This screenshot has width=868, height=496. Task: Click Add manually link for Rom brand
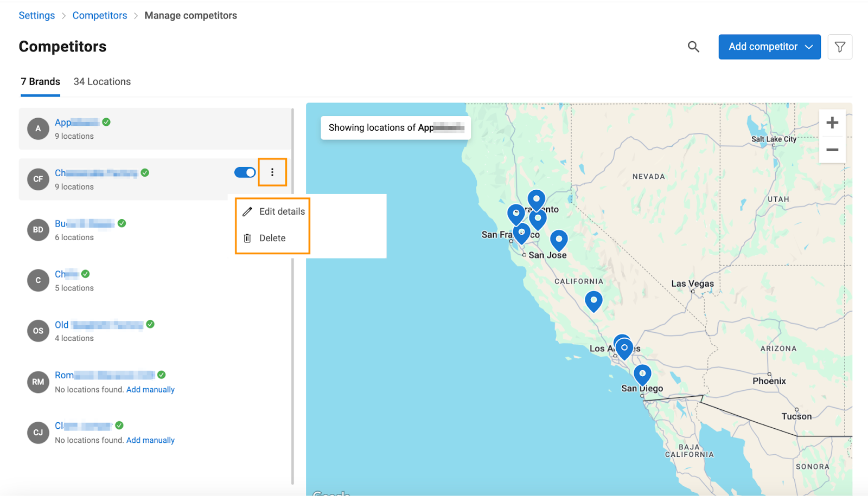click(x=150, y=390)
